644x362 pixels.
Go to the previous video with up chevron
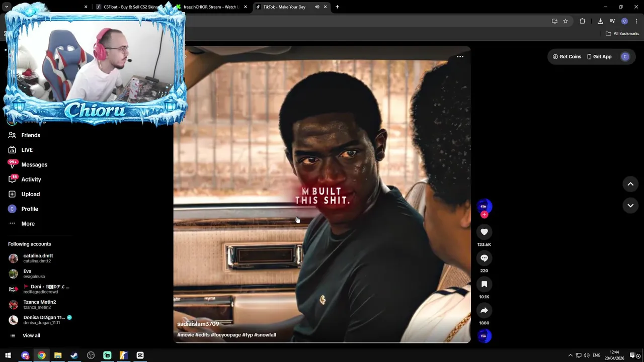(x=630, y=184)
